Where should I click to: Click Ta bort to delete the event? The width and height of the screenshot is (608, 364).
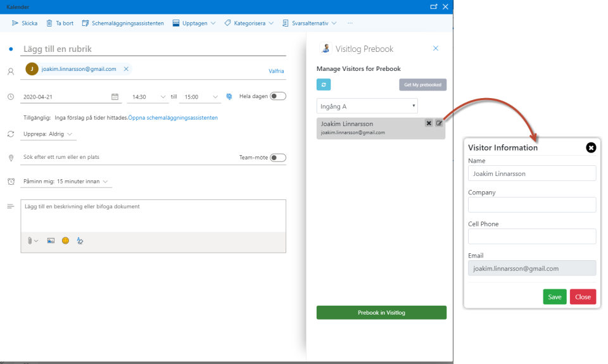60,23
